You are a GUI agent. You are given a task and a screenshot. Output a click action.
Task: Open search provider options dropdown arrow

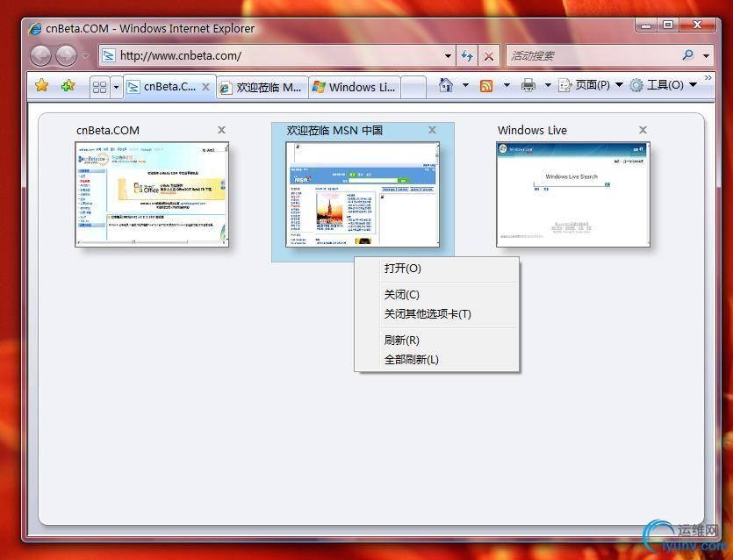coord(706,55)
